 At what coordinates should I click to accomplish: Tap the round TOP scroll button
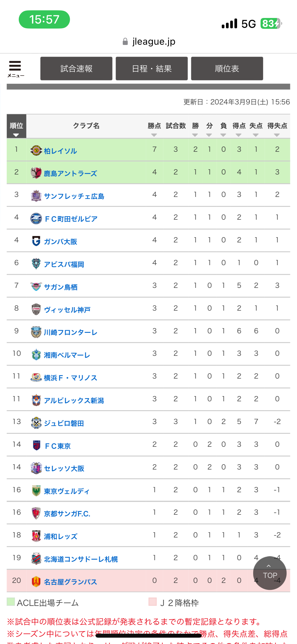270,573
